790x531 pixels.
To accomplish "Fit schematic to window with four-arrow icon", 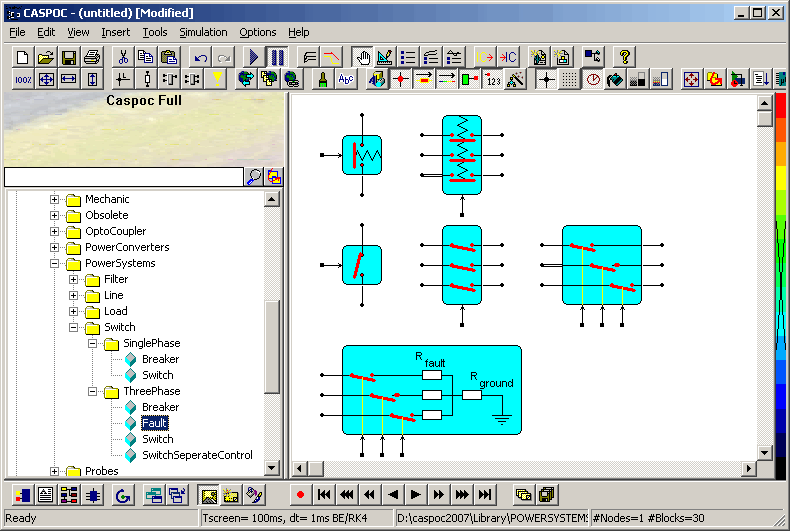I will (46, 79).
